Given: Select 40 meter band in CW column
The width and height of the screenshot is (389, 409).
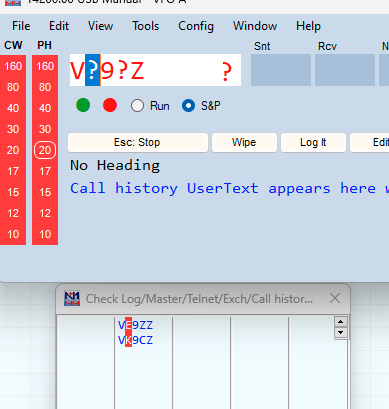Looking at the screenshot, I should coord(13,108).
